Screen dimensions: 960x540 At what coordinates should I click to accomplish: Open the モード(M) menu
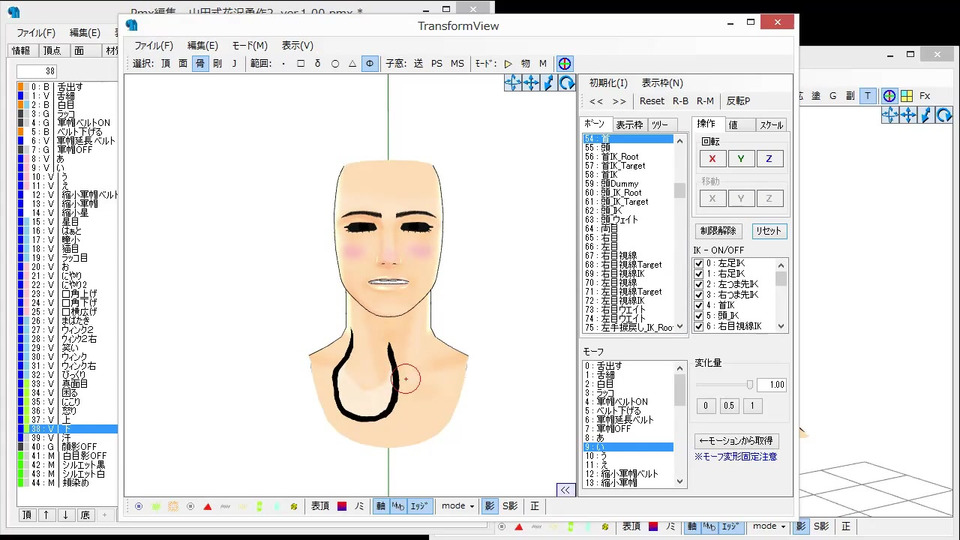tap(249, 45)
